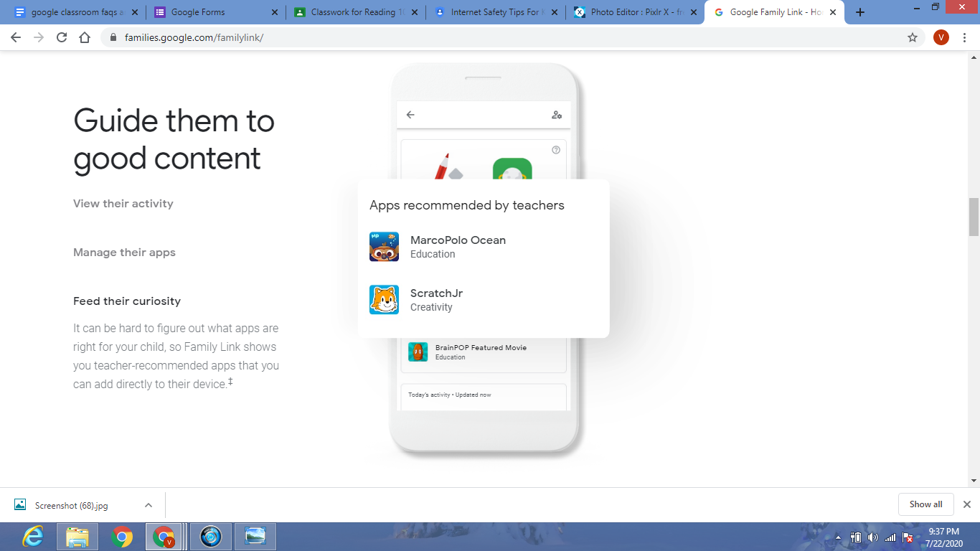Select Manage their apps section
980x551 pixels.
124,253
